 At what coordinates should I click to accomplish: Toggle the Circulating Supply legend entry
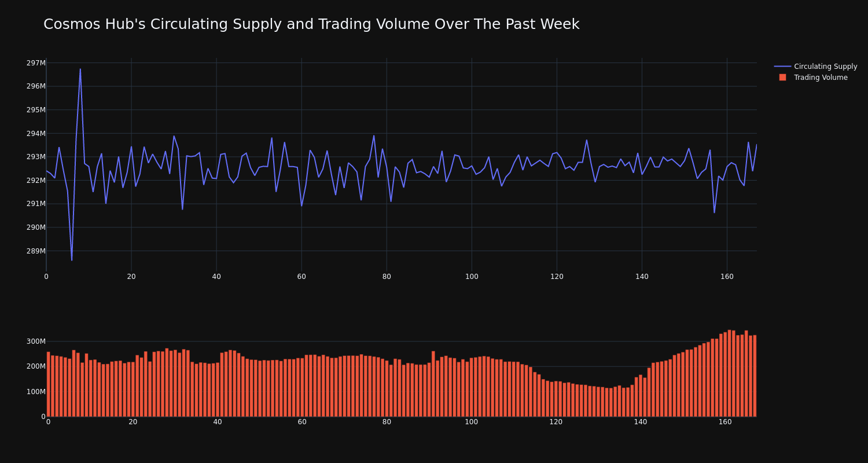815,67
